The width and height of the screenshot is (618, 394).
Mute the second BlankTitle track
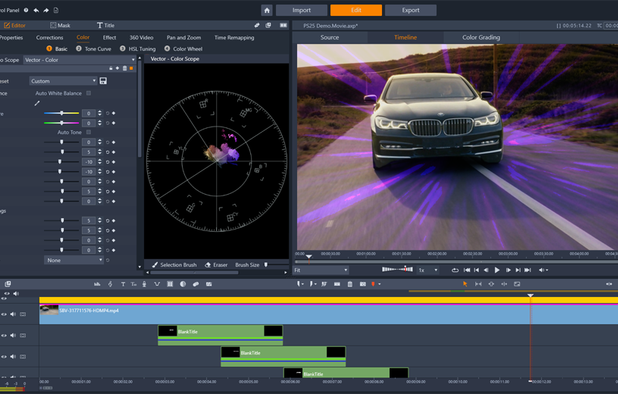[13, 357]
